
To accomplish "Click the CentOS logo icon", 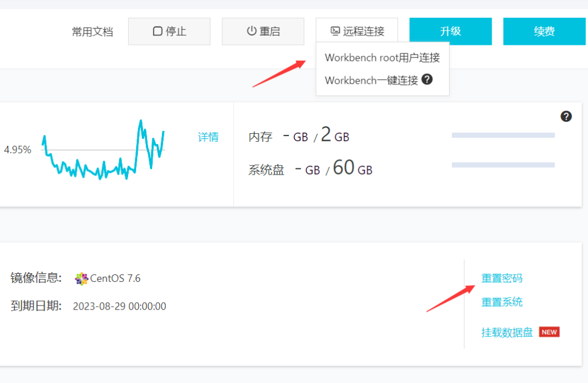I will pyautogui.click(x=82, y=279).
